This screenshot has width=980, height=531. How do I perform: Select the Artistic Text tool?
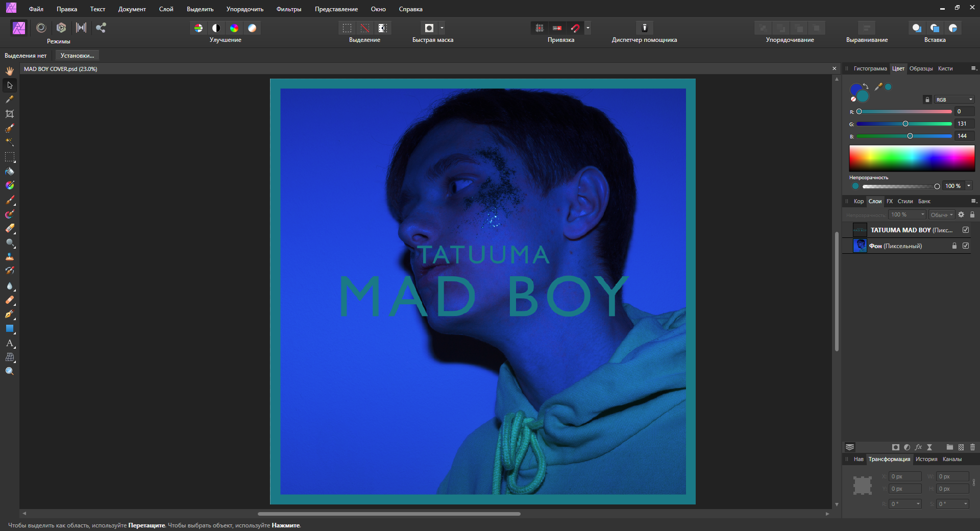[x=10, y=343]
